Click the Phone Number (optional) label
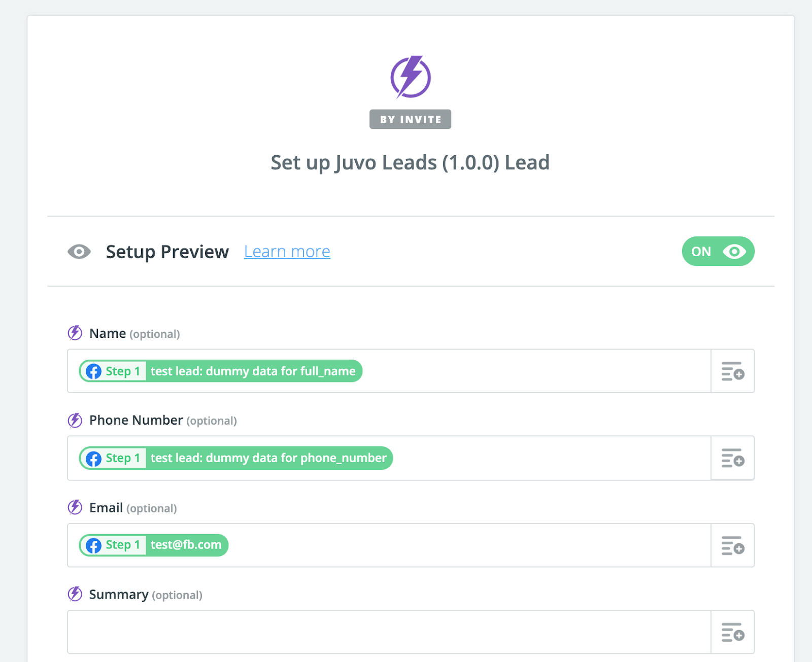The width and height of the screenshot is (812, 662). click(x=163, y=420)
